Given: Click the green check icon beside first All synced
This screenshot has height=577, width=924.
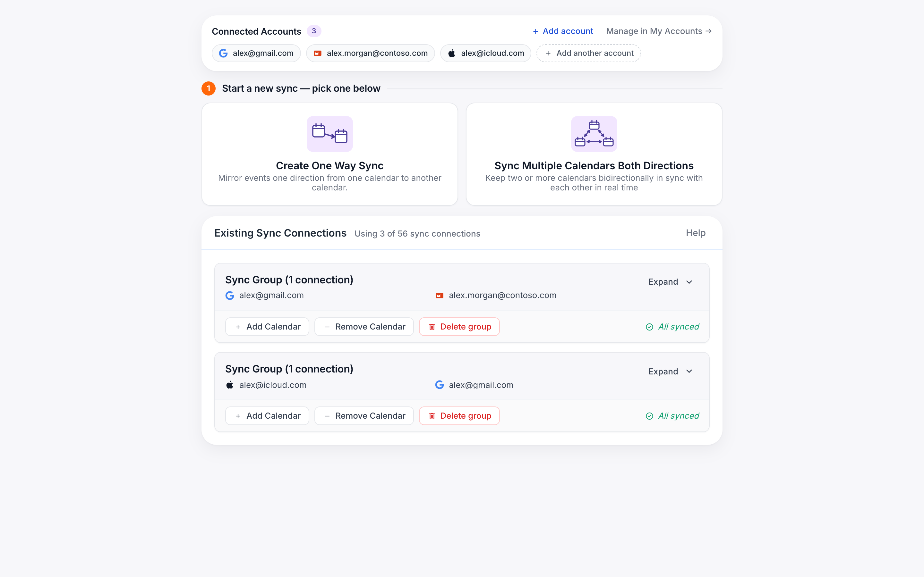Looking at the screenshot, I should point(649,327).
